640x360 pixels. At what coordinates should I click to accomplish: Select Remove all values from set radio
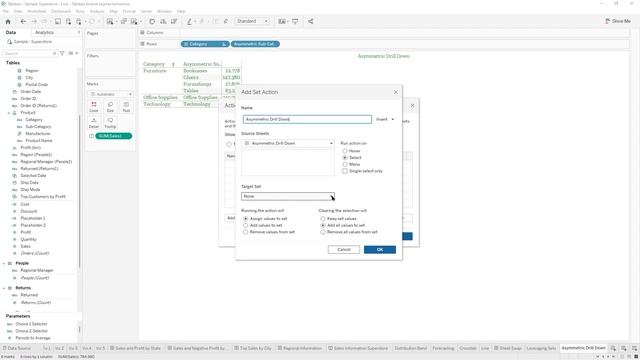[323, 232]
